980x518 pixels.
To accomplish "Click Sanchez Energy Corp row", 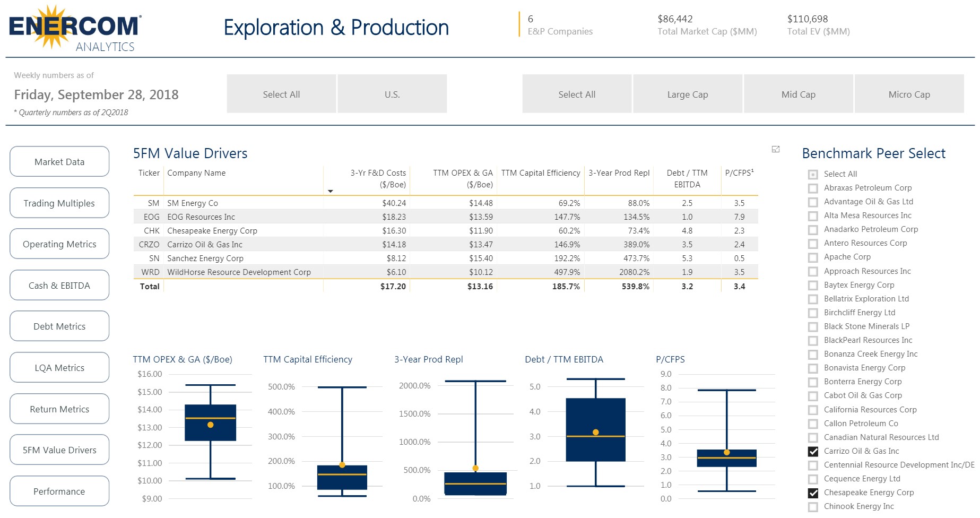I will click(446, 258).
